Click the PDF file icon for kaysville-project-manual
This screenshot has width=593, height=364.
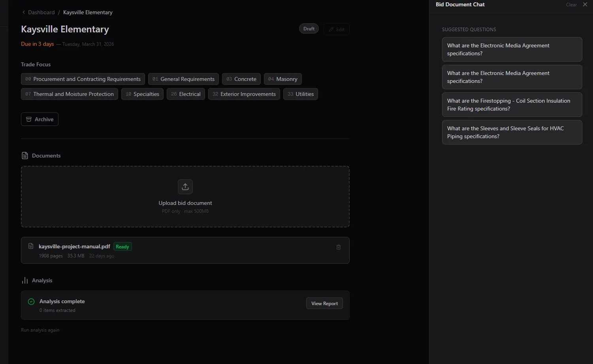(x=31, y=246)
